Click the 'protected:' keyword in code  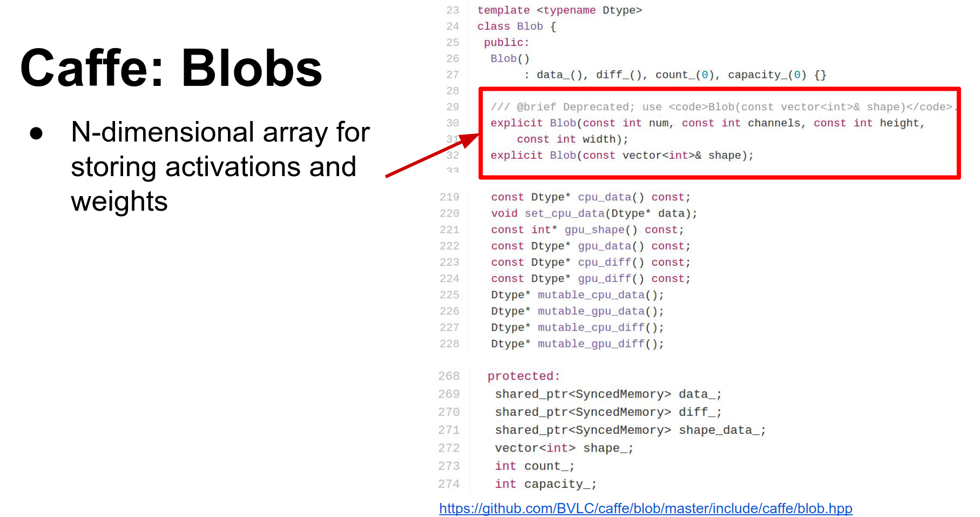click(523, 376)
